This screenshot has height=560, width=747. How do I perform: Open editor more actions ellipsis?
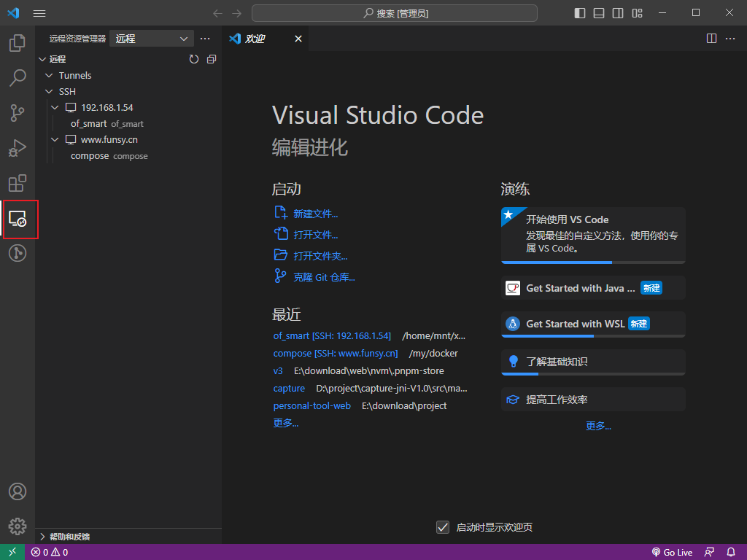729,39
